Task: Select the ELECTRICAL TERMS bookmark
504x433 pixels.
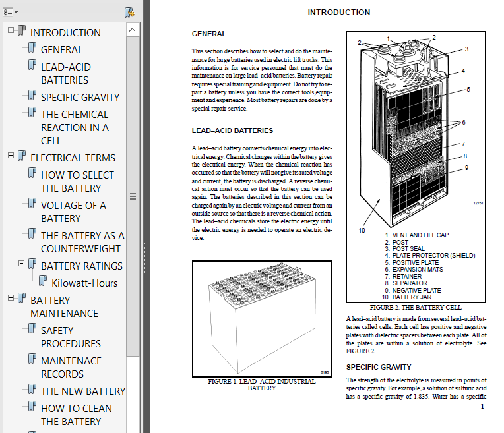Action: pyautogui.click(x=73, y=158)
